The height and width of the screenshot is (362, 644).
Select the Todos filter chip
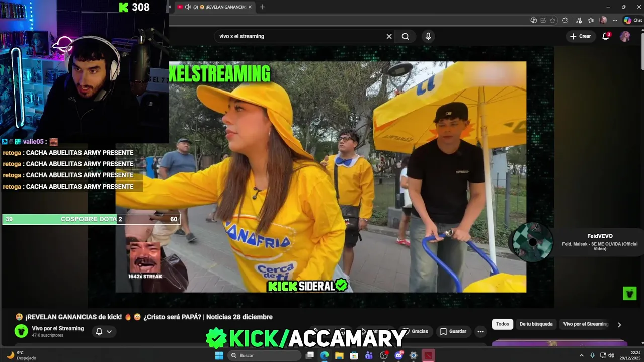click(503, 324)
